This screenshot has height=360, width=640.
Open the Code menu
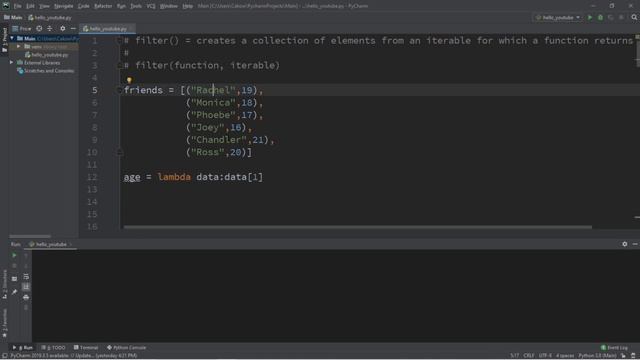(x=84, y=6)
